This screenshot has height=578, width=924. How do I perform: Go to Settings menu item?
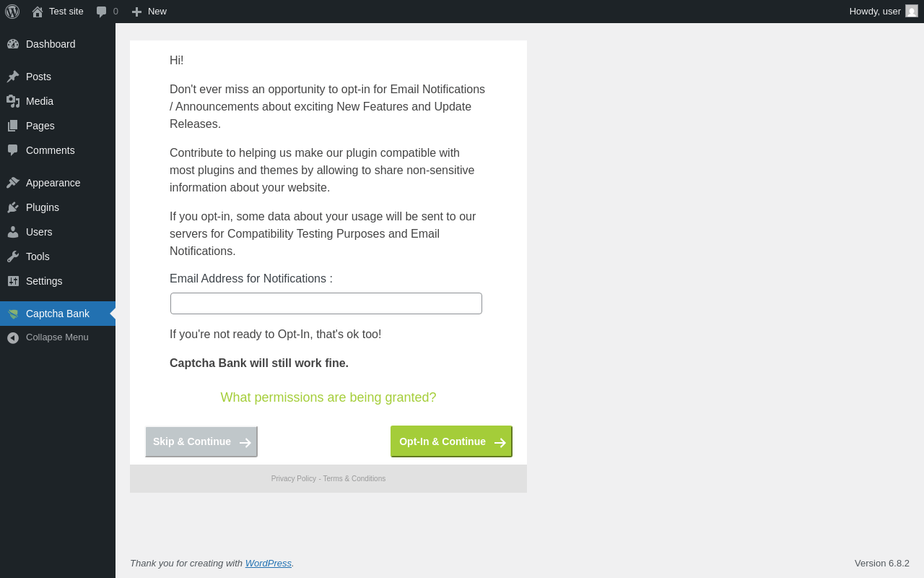point(58,281)
